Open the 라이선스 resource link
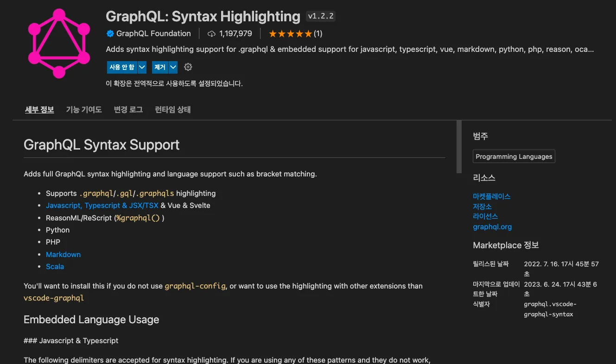This screenshot has width=616, height=364. tap(485, 216)
